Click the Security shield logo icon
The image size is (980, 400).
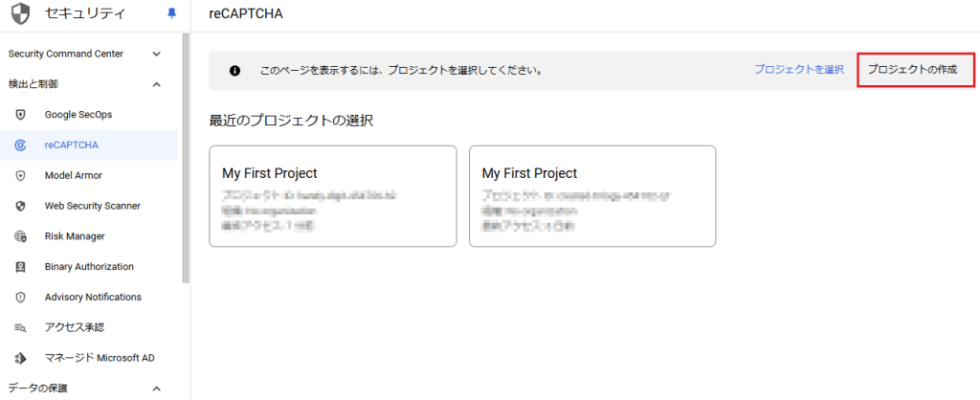click(x=19, y=14)
